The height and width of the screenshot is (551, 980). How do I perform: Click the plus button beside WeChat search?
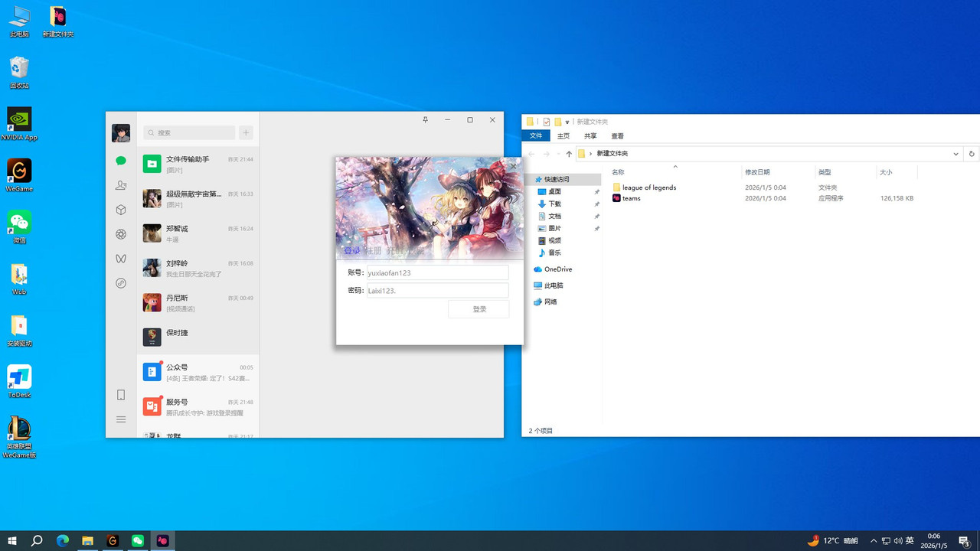(246, 133)
